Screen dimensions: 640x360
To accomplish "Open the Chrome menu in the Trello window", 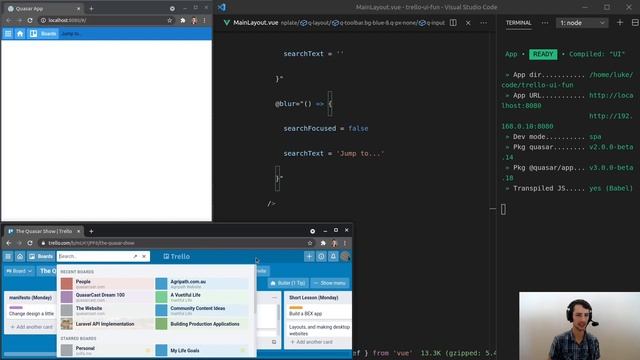I will [x=345, y=243].
